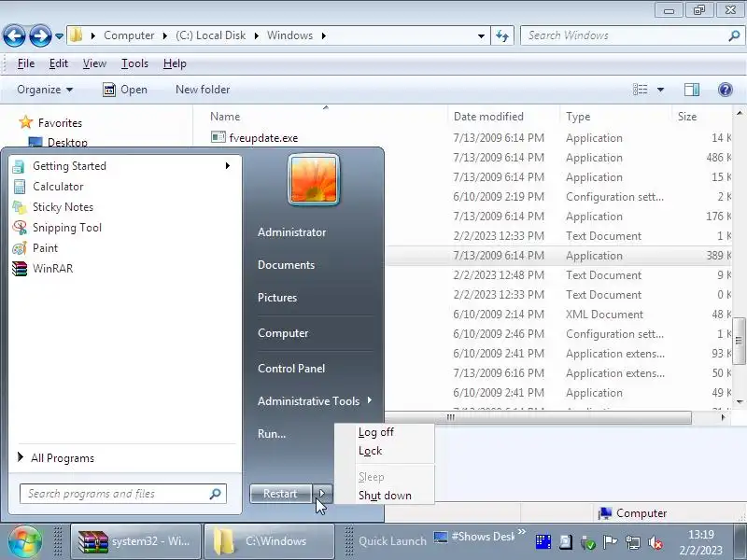Click the Forward navigation arrow
Screen dimensions: 747x560
click(40, 35)
